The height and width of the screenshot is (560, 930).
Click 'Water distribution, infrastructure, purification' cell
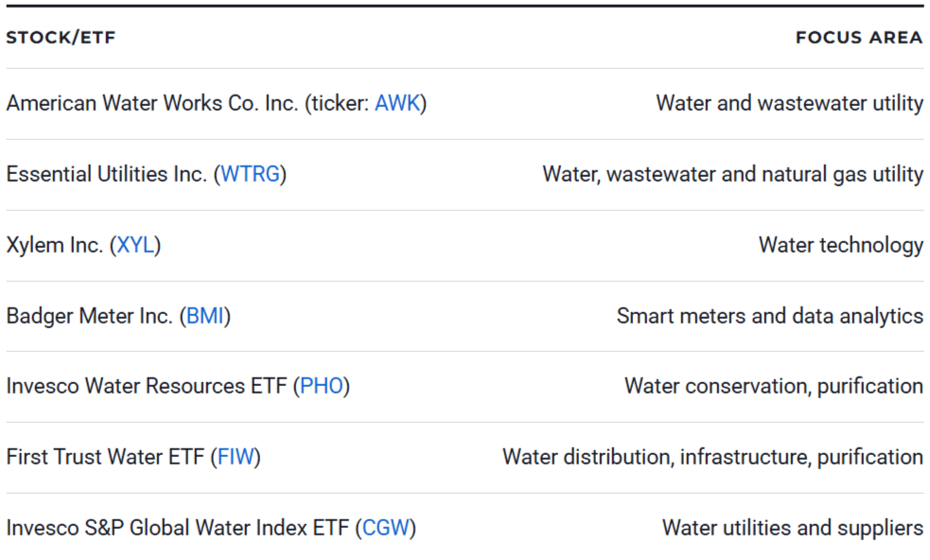tap(712, 457)
